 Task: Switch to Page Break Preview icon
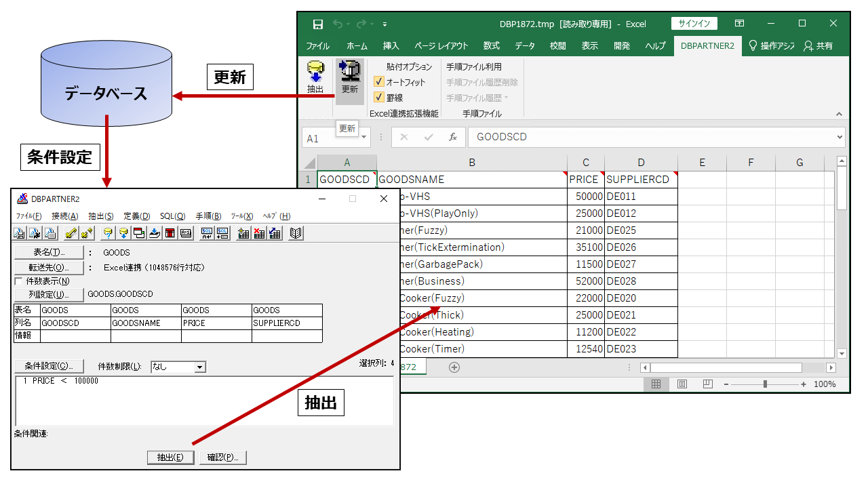click(707, 384)
